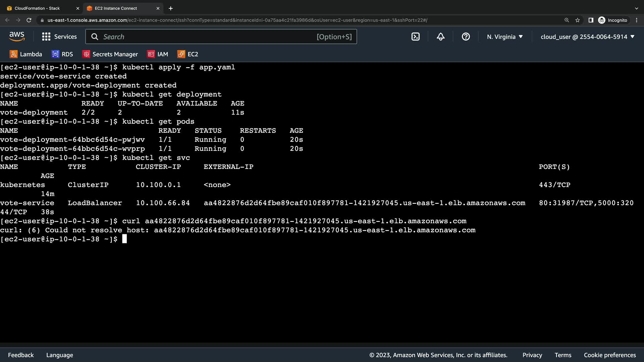
Task: Open Cookie preferences
Action: click(x=609, y=355)
